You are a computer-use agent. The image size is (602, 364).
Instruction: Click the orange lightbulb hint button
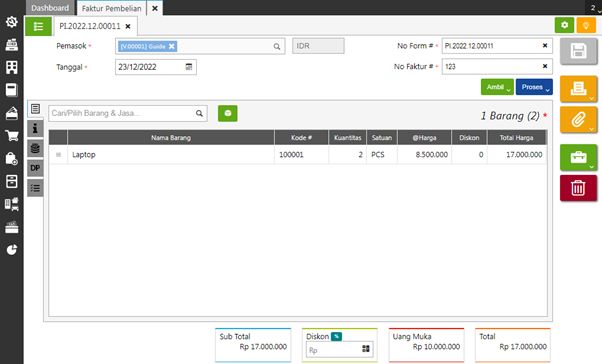(x=586, y=25)
